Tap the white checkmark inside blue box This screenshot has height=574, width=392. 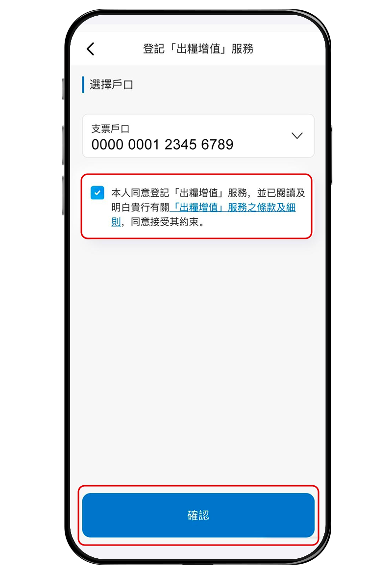coord(98,192)
